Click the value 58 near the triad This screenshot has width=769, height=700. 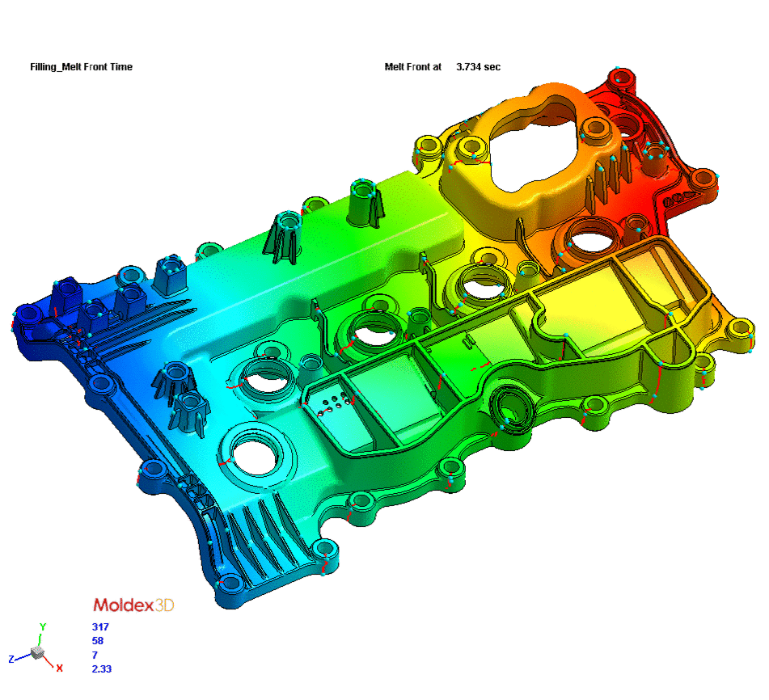(98, 640)
